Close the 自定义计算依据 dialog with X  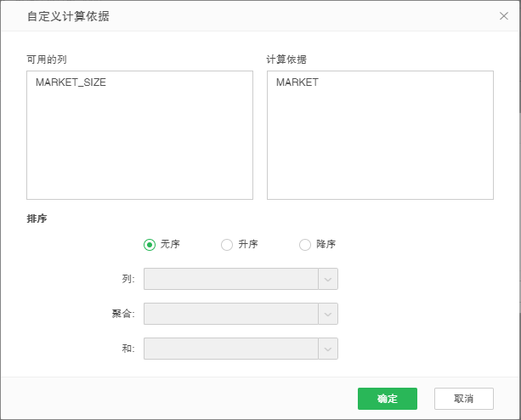pyautogui.click(x=503, y=16)
